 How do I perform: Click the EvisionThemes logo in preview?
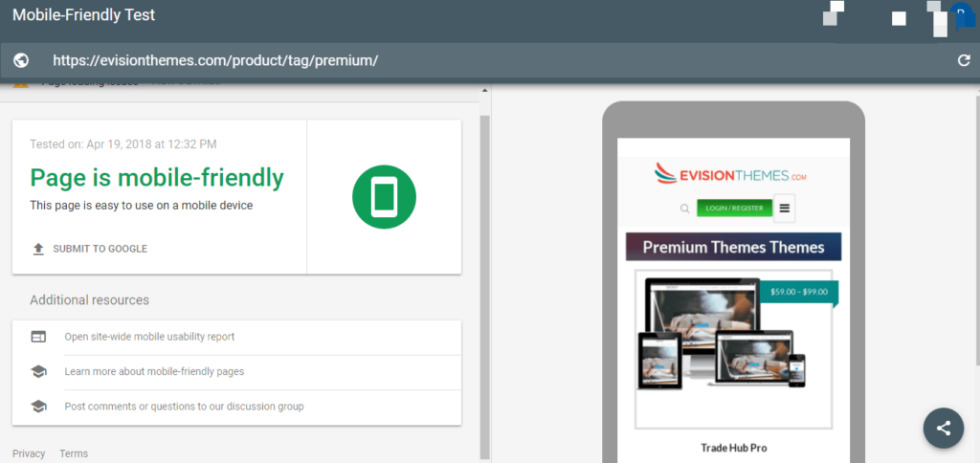(730, 173)
